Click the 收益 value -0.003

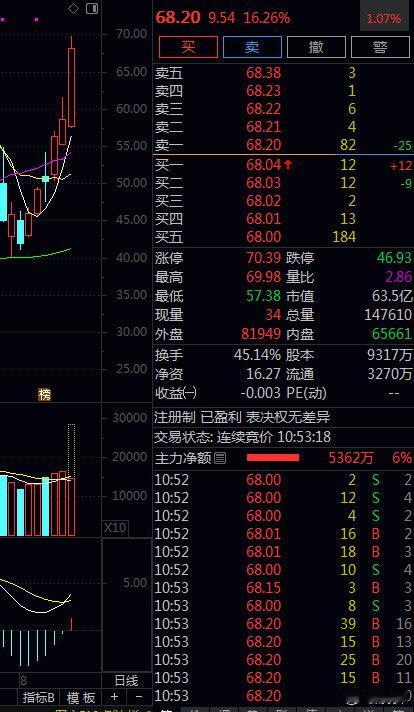tap(260, 393)
